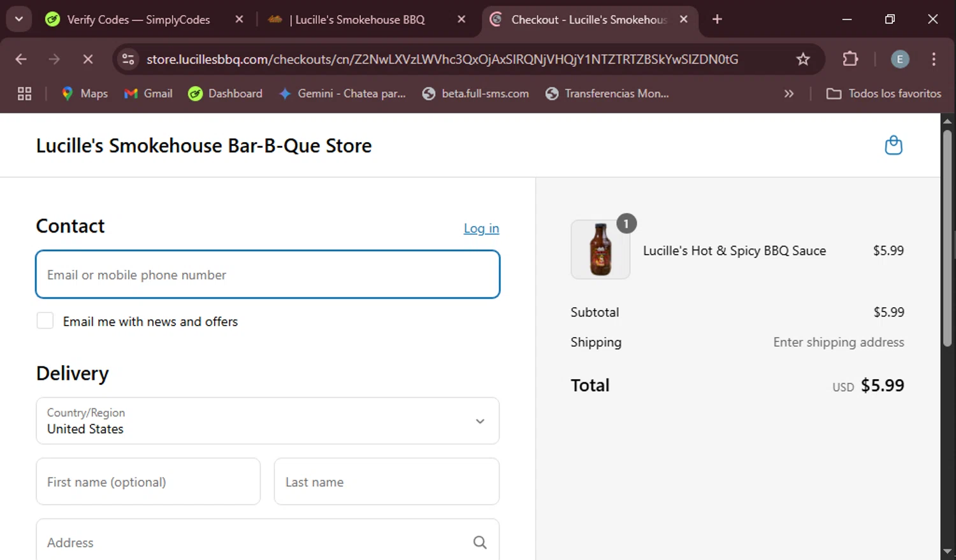Click the Enter shipping address text
This screenshot has height=560, width=956.
839,342
